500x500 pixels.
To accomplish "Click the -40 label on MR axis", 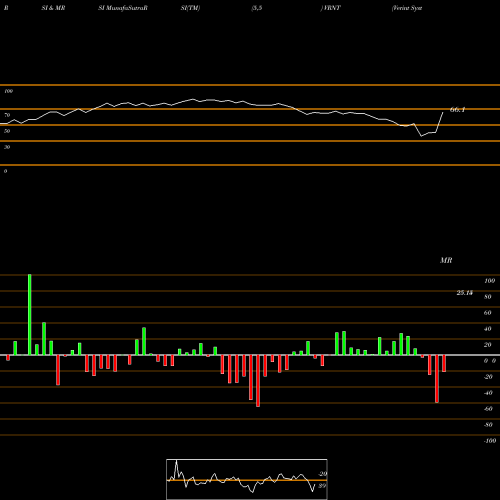I will tap(488, 393).
